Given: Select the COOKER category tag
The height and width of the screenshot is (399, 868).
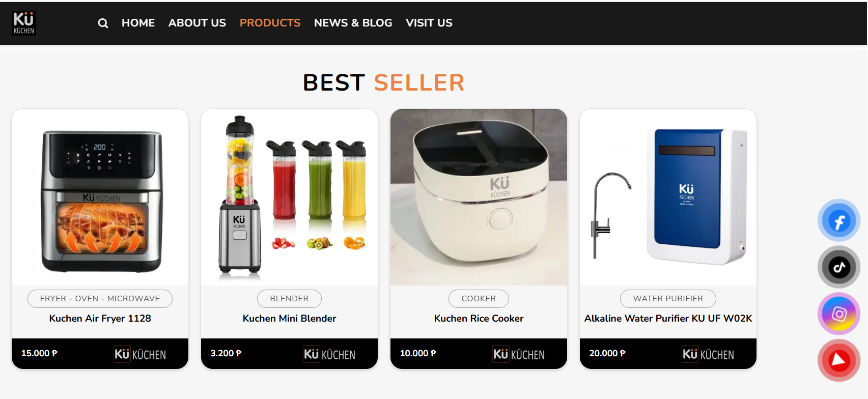Looking at the screenshot, I should [x=479, y=299].
